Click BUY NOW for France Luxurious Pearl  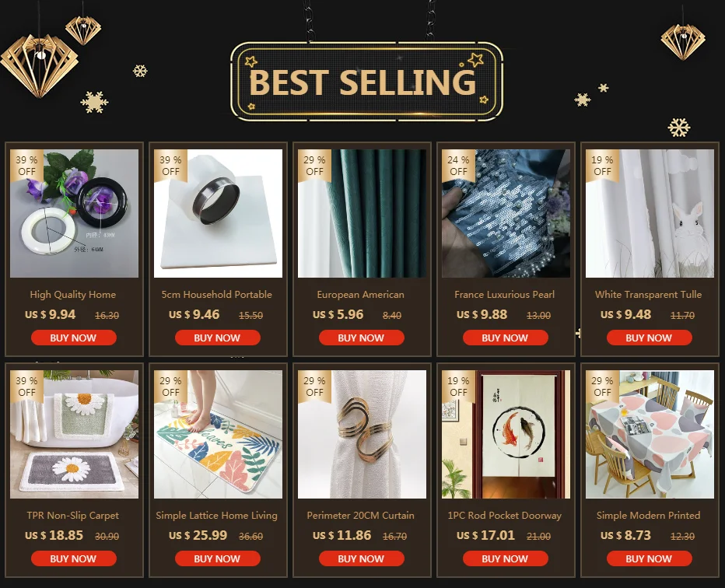[x=505, y=338]
